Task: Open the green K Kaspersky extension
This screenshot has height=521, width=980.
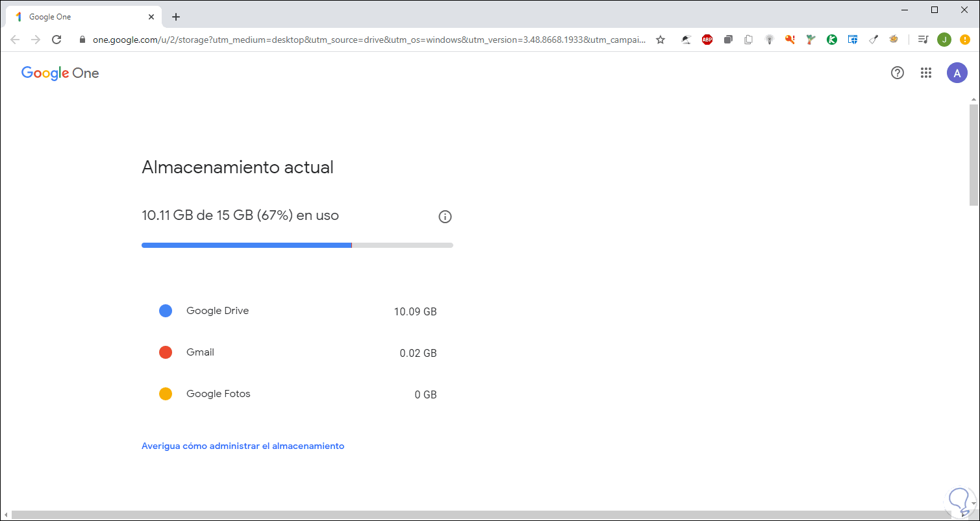Action: pos(832,40)
